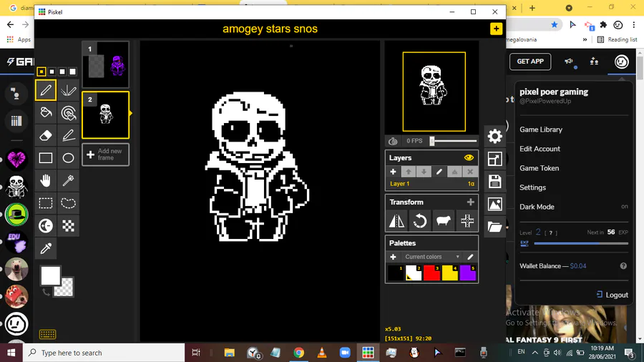
Task: Select the third pen size option
Action: click(x=62, y=72)
